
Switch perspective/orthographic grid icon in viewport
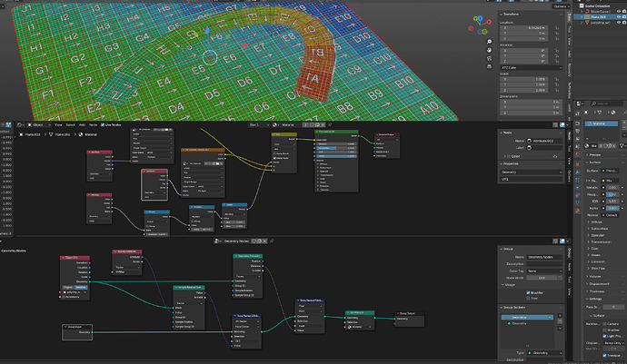[489, 66]
